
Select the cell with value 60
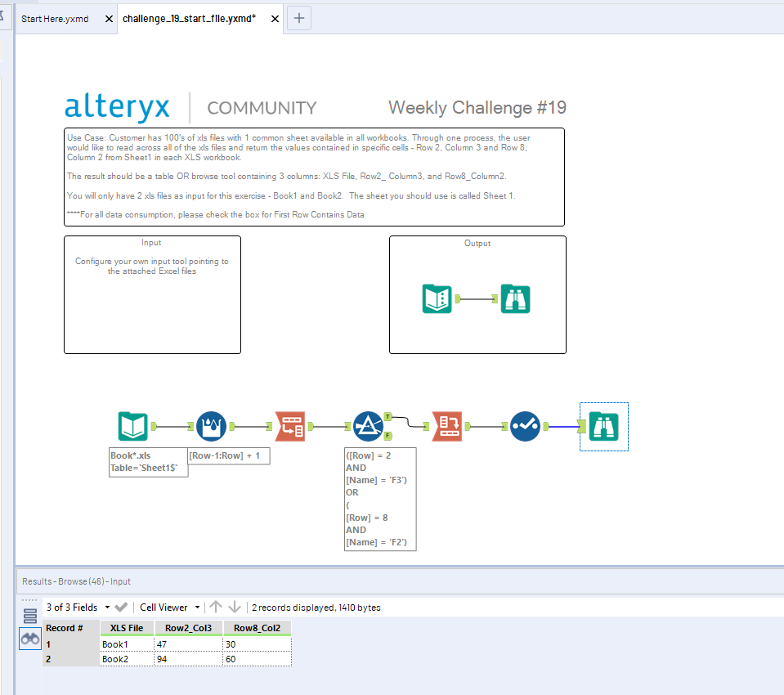[x=257, y=659]
